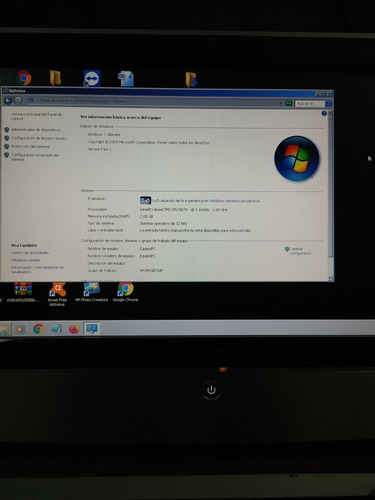Click the Service Pack 1 text
Image resolution: width=375 pixels, height=500 pixels.
point(99,149)
